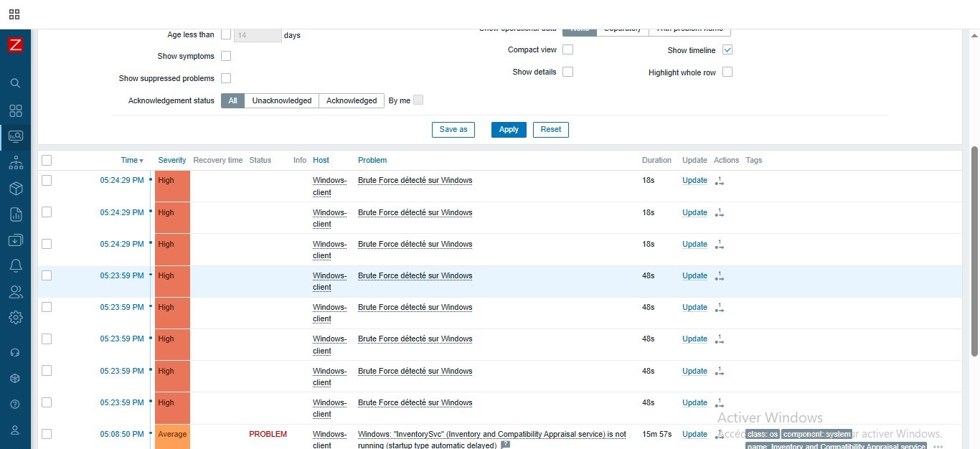Click the 48s duration in highlighted row
Screen dimensions: 980x449
click(649, 275)
